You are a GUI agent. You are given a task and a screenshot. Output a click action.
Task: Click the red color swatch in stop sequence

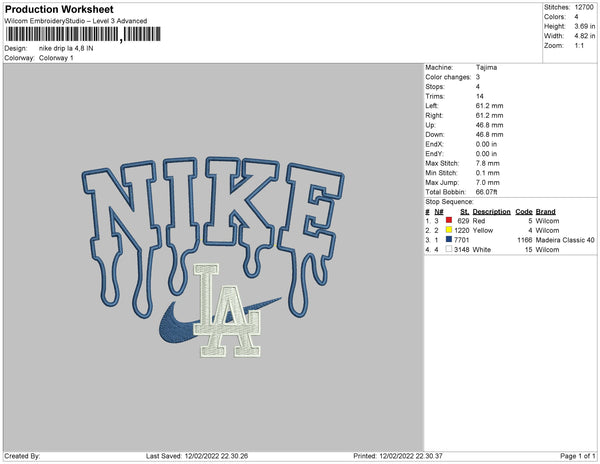click(x=449, y=220)
